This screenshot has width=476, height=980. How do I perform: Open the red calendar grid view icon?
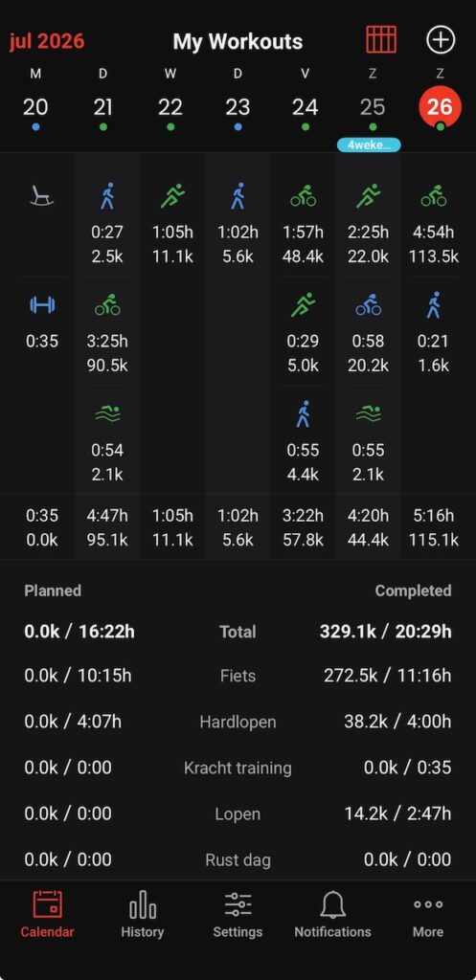[x=381, y=40]
